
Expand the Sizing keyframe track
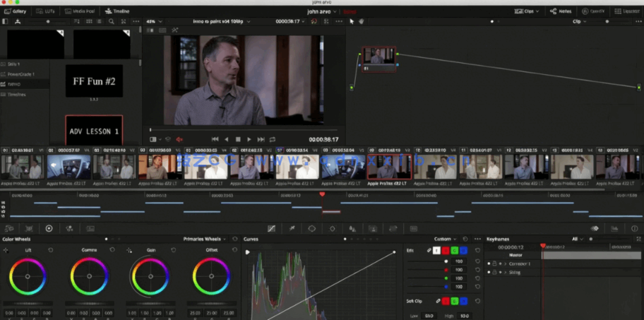click(505, 273)
